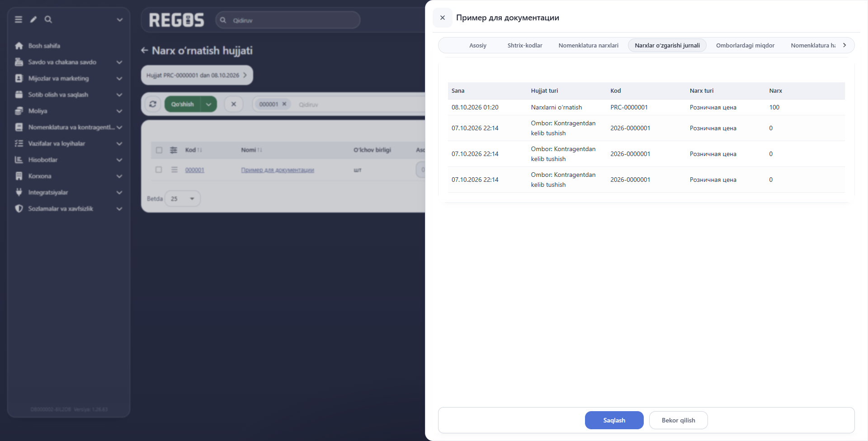The width and height of the screenshot is (868, 441).
Task: Open the hamburger menu icon in sidebar
Action: coord(19,19)
